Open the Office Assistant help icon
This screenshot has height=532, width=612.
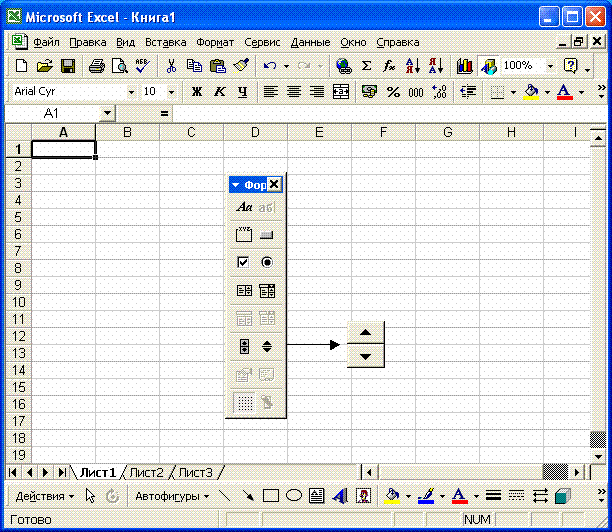point(571,66)
